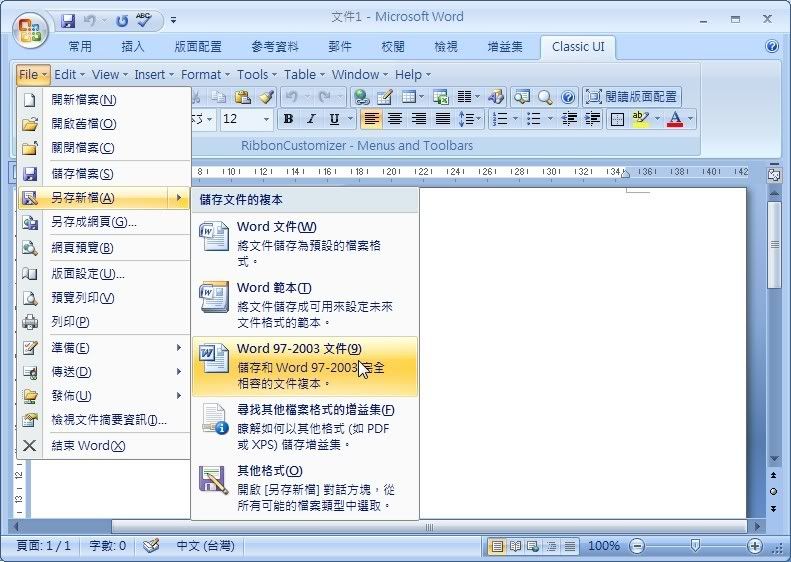
Task: Open the Document Map icon
Action: [522, 96]
